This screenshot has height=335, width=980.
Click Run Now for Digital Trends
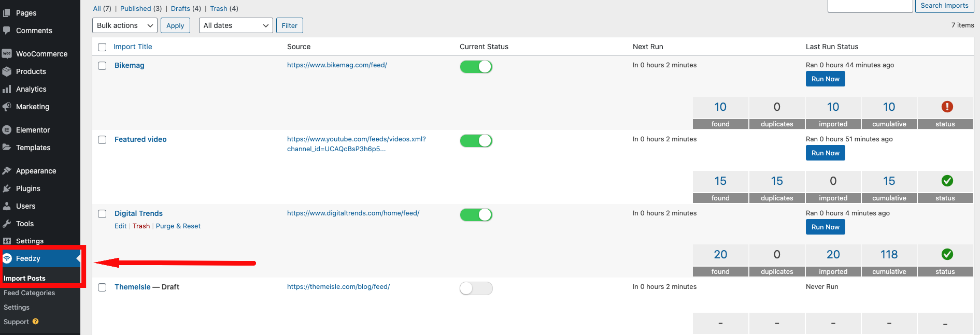pos(825,227)
